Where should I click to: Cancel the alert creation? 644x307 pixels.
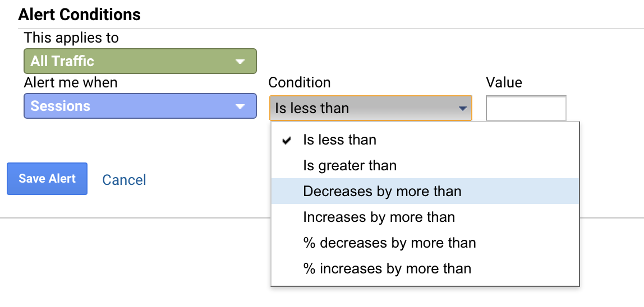124,180
